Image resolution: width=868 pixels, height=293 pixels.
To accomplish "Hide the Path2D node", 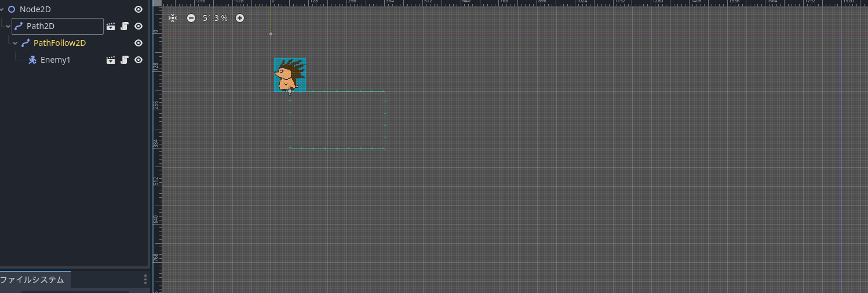I will pyautogui.click(x=138, y=26).
